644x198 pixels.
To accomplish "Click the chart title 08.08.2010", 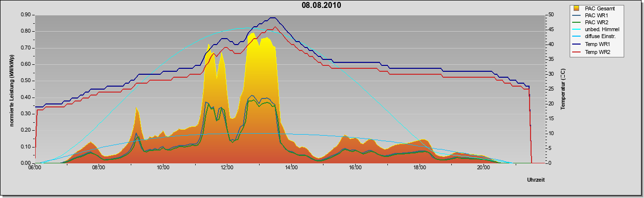I will [322, 5].
